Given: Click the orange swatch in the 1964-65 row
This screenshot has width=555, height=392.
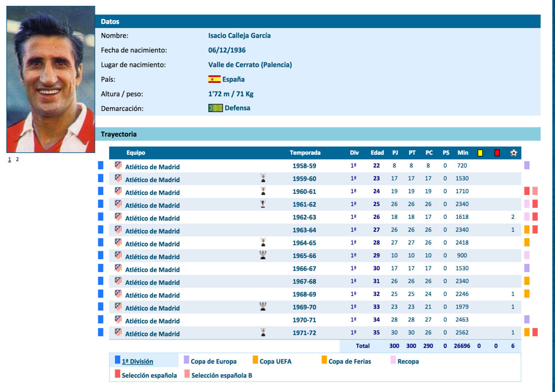Looking at the screenshot, I should pyautogui.click(x=527, y=242).
